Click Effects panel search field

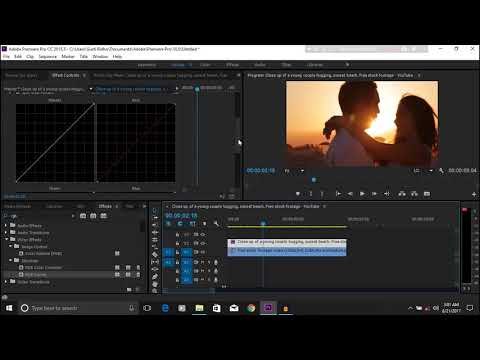[39, 216]
